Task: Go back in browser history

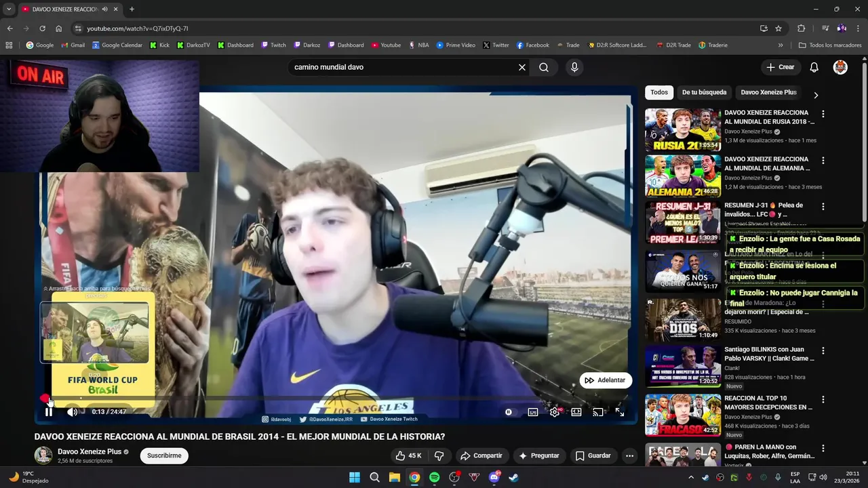Action: click(x=9, y=28)
